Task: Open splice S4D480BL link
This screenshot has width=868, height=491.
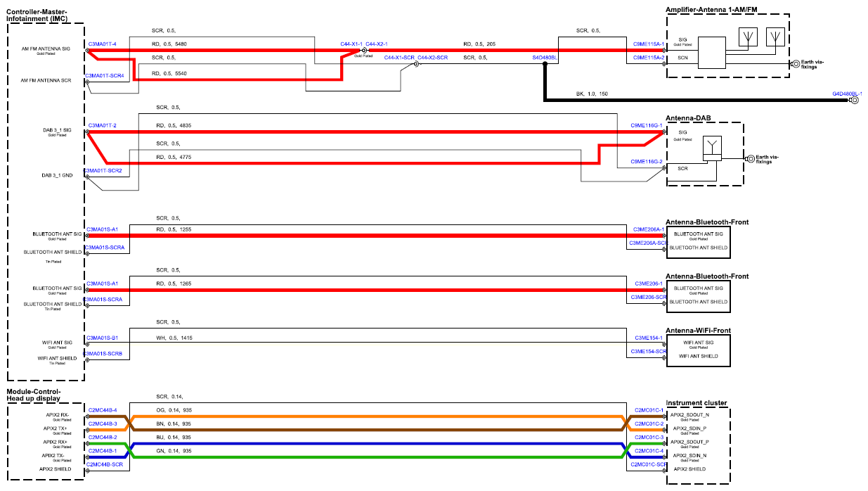Action: pyautogui.click(x=545, y=58)
